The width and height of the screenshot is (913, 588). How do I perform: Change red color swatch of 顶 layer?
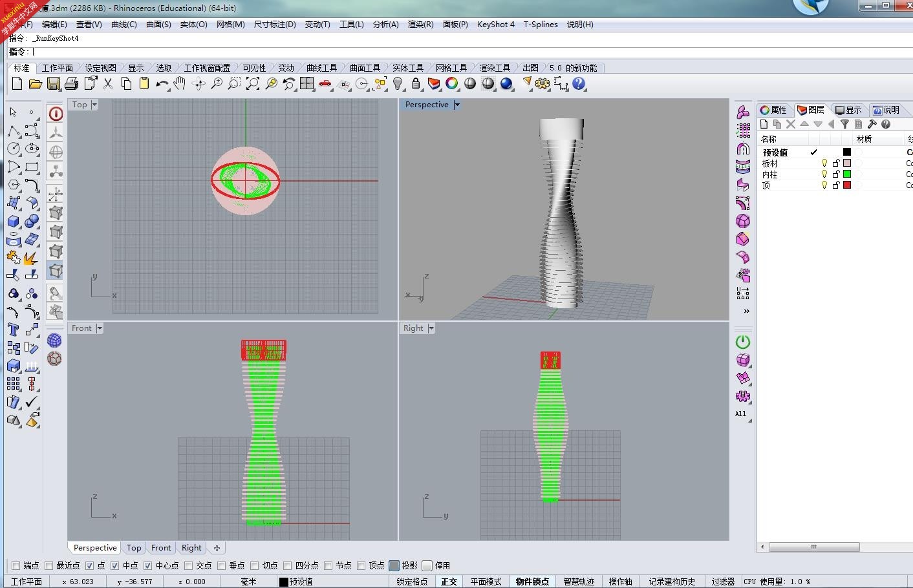click(847, 185)
